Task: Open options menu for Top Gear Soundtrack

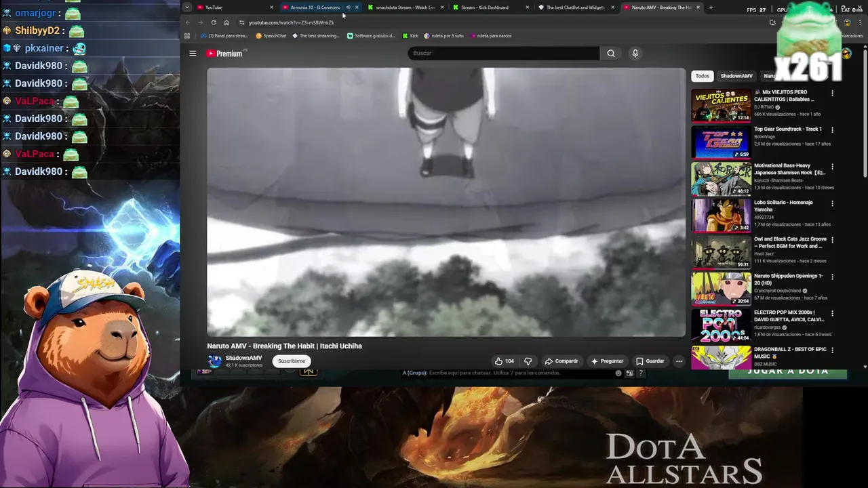Action: (832, 129)
